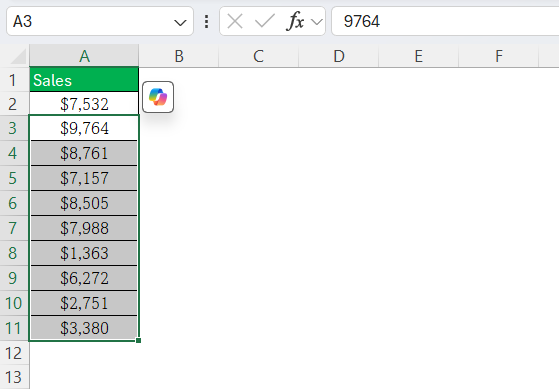Select column D header

click(x=339, y=56)
